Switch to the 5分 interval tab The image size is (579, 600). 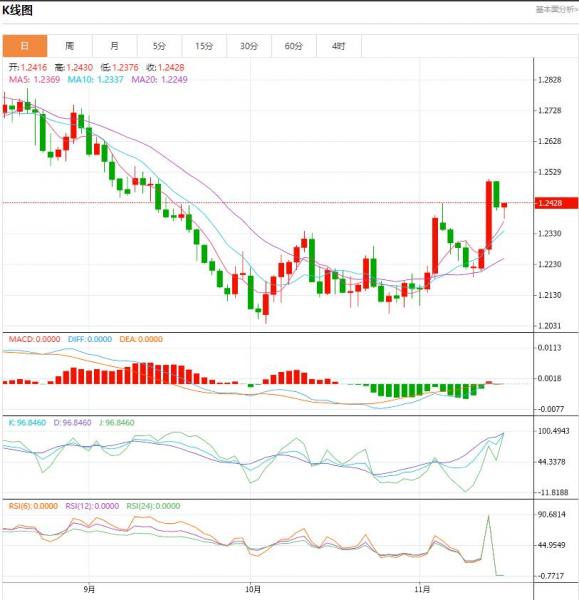159,46
